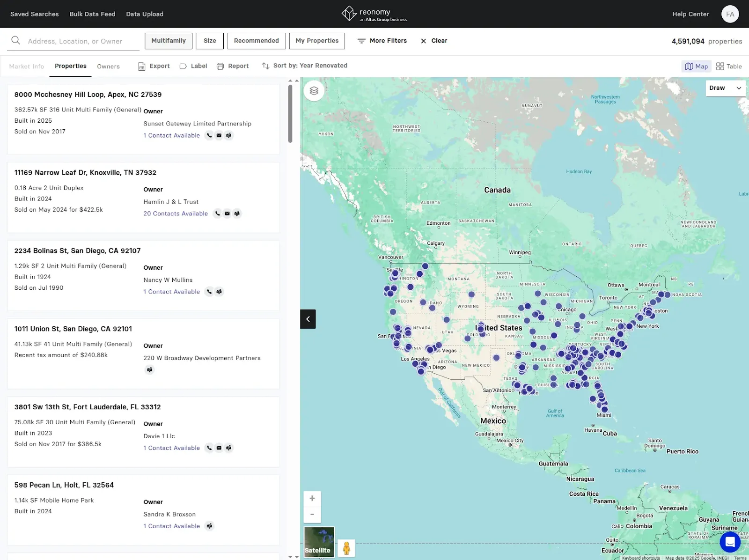Expand the Draw dropdown
Viewport: 749px width, 560px height.
pos(725,88)
